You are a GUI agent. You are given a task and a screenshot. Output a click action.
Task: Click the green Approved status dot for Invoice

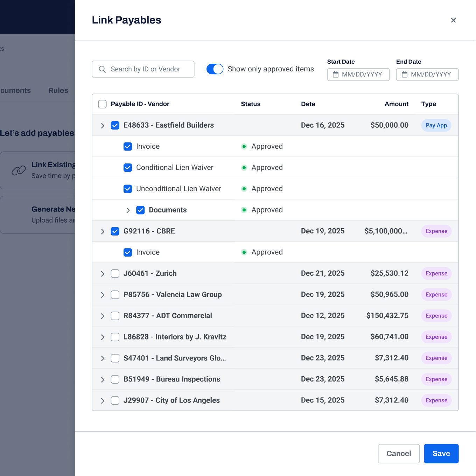click(x=244, y=146)
